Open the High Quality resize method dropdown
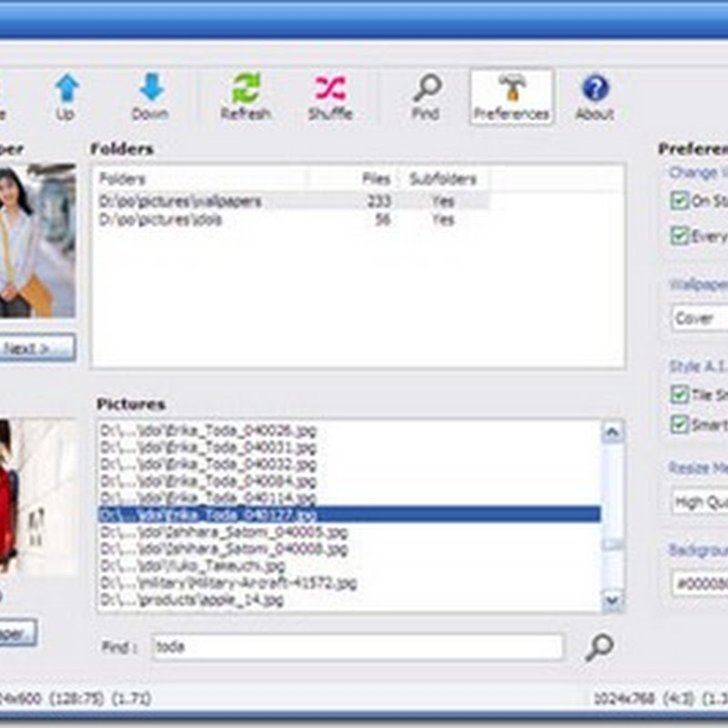Image resolution: width=728 pixels, height=728 pixels. click(x=700, y=501)
